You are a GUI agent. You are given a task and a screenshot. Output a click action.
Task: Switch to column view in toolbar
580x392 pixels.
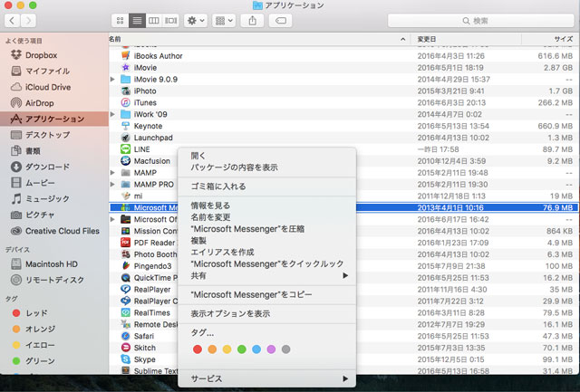154,21
